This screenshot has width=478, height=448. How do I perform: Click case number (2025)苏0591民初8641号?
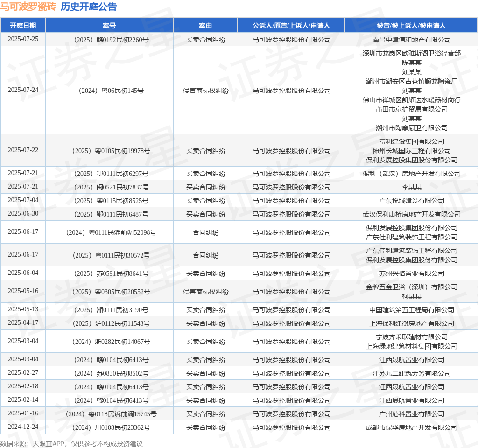coord(111,273)
